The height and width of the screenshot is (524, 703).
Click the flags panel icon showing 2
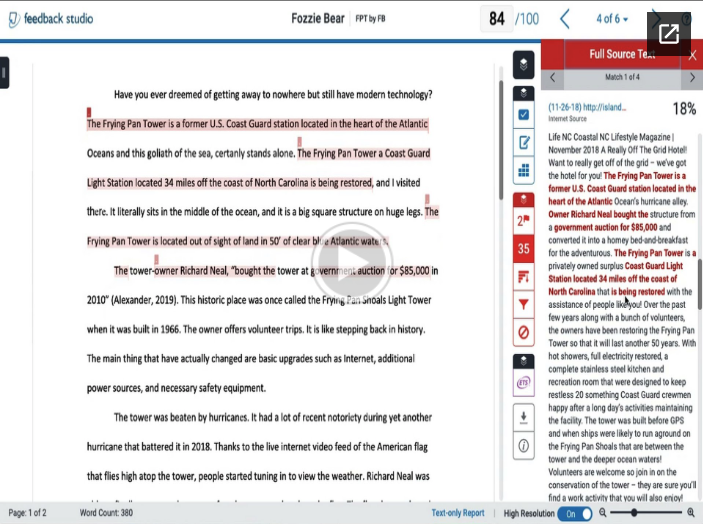[523, 221]
